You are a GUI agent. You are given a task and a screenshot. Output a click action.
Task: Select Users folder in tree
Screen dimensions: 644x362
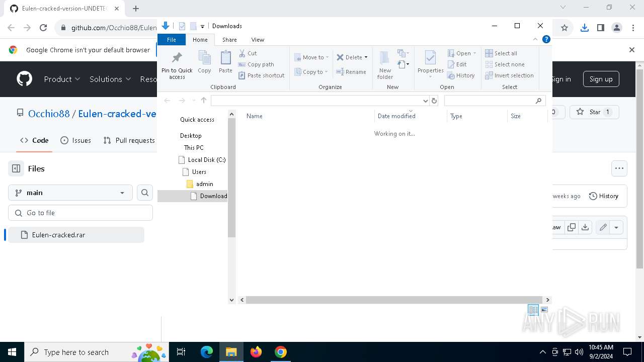[195, 172]
